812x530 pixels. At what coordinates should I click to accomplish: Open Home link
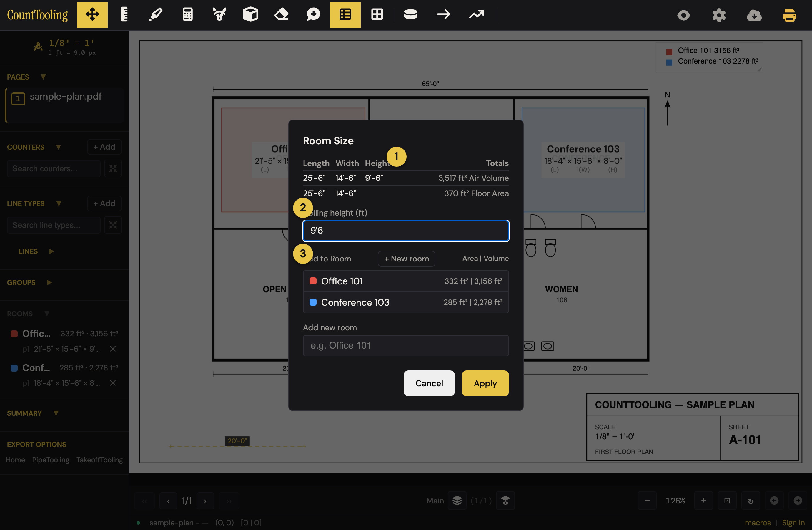[x=15, y=460]
